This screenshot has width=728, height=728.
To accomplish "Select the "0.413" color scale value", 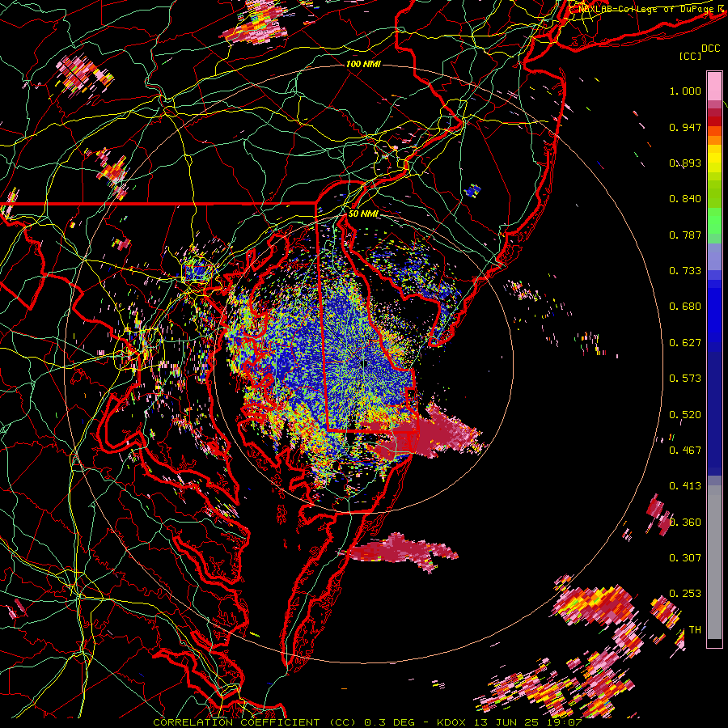I will pos(685,486).
